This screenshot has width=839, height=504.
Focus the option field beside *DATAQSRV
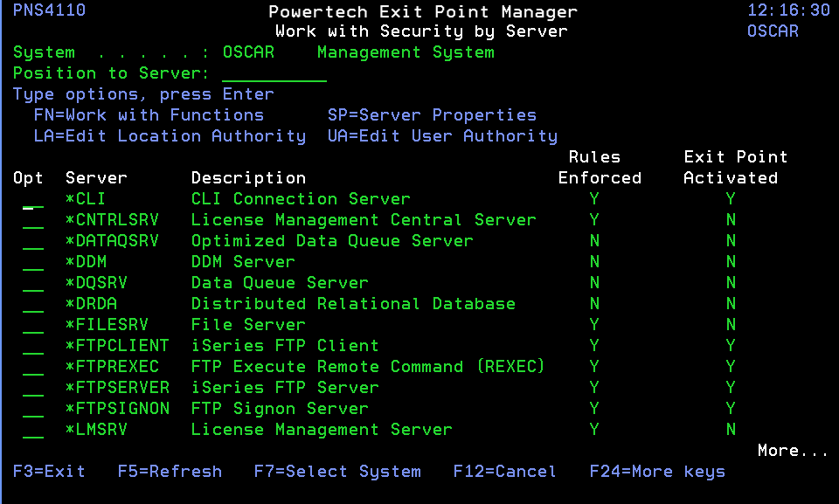33,241
